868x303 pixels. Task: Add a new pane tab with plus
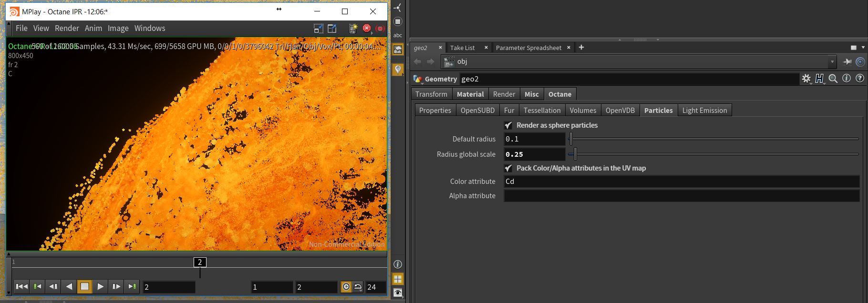pos(581,47)
